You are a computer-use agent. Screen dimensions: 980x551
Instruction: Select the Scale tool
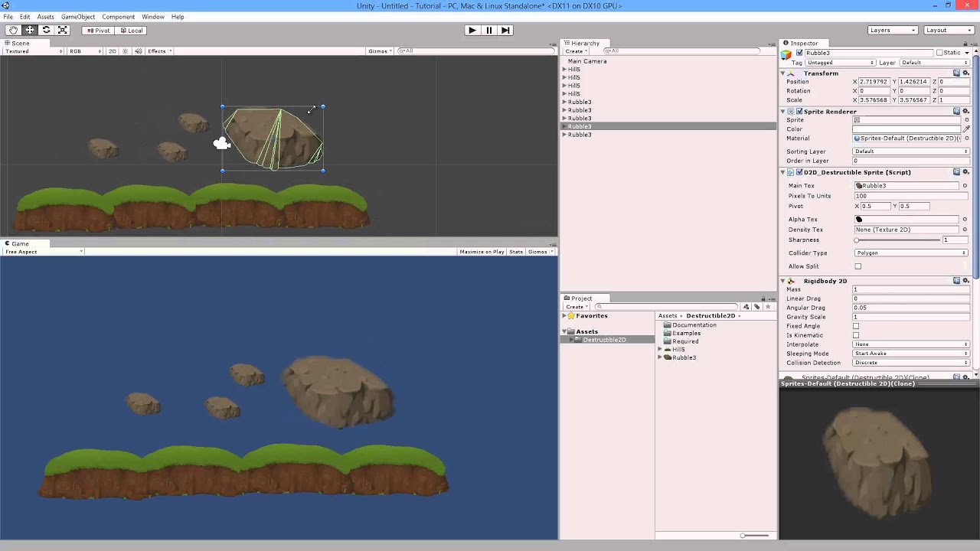[x=63, y=30]
